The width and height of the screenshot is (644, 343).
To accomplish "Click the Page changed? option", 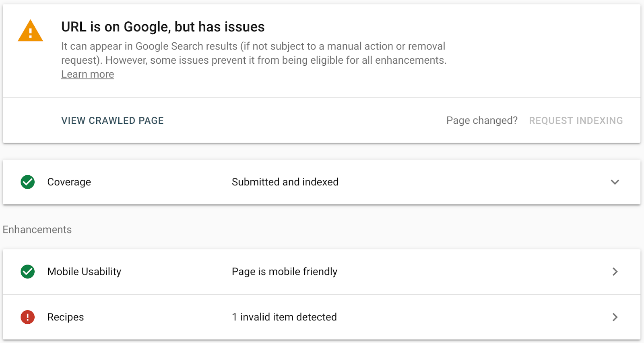I will [482, 120].
